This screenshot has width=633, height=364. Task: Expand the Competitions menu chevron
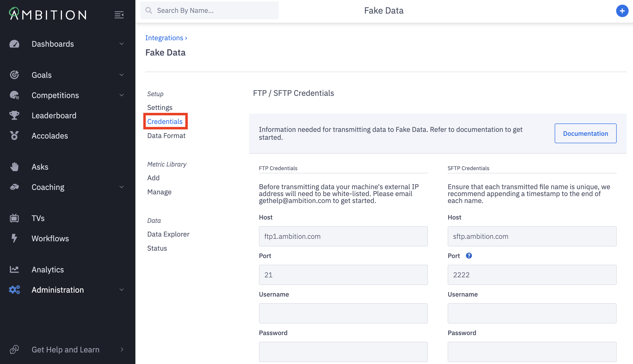pos(122,95)
